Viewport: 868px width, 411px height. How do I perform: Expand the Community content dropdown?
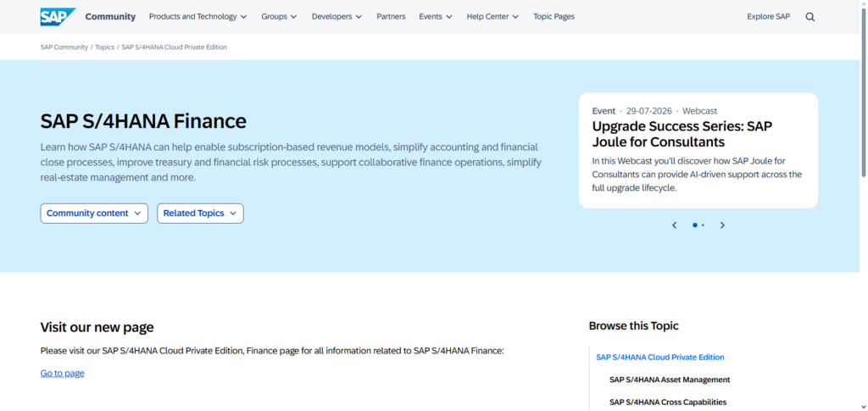tap(94, 214)
